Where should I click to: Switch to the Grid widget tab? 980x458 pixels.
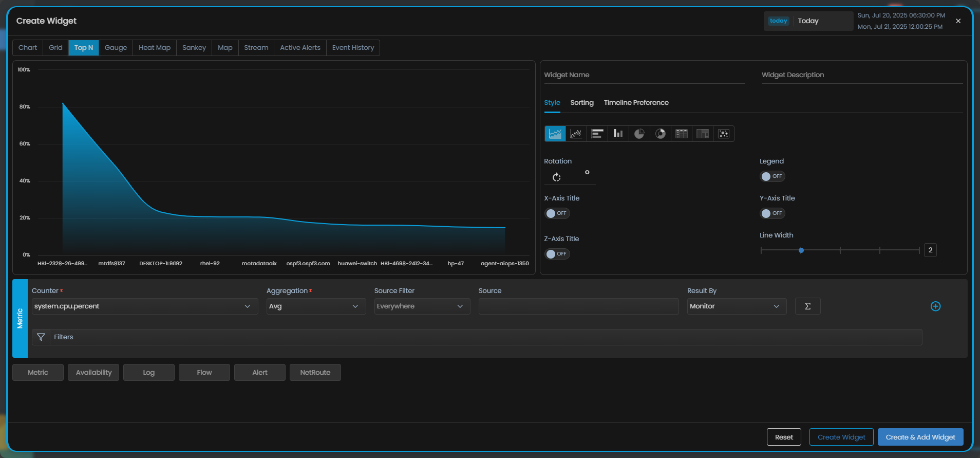pyautogui.click(x=55, y=48)
